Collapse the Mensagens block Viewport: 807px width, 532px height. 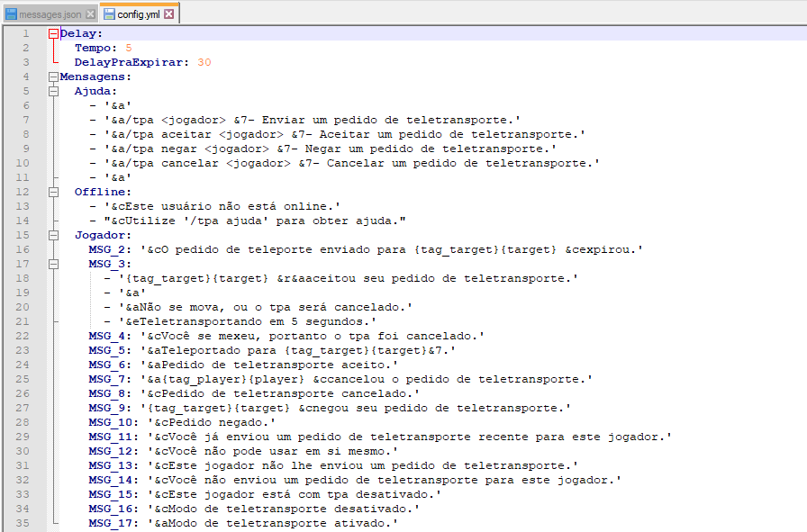pos(53,77)
